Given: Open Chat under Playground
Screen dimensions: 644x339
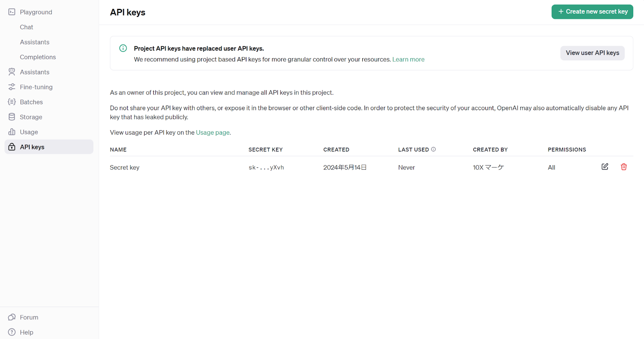Looking at the screenshot, I should tap(27, 27).
